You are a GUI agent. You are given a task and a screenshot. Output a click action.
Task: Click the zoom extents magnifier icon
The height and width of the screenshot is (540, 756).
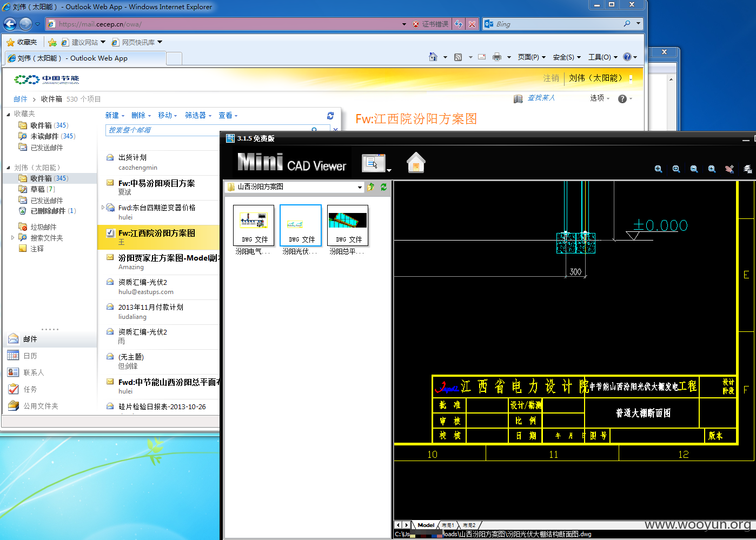[658, 169]
